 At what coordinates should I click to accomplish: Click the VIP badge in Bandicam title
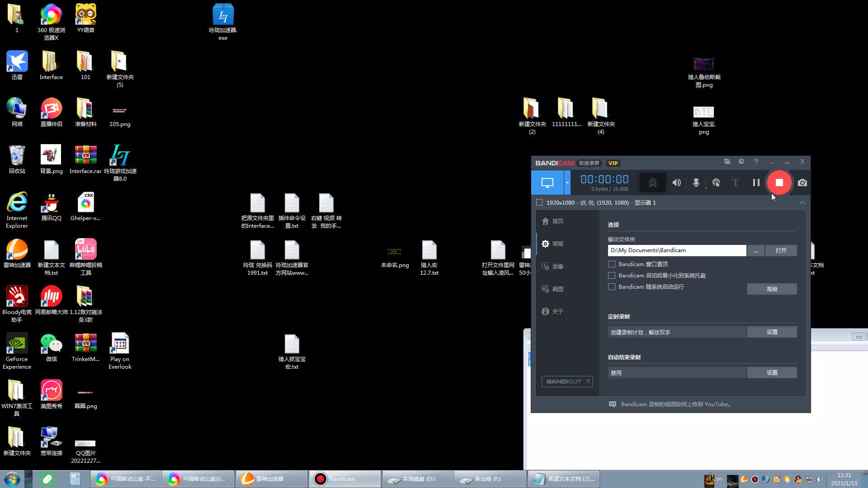613,163
